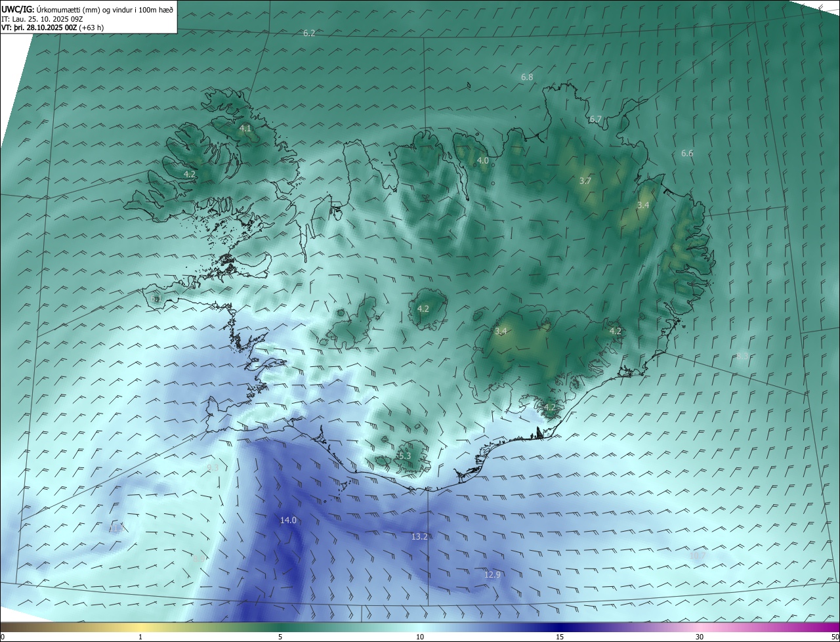
Task: Click the 14.0 precipitable water value
Action: pyautogui.click(x=288, y=520)
